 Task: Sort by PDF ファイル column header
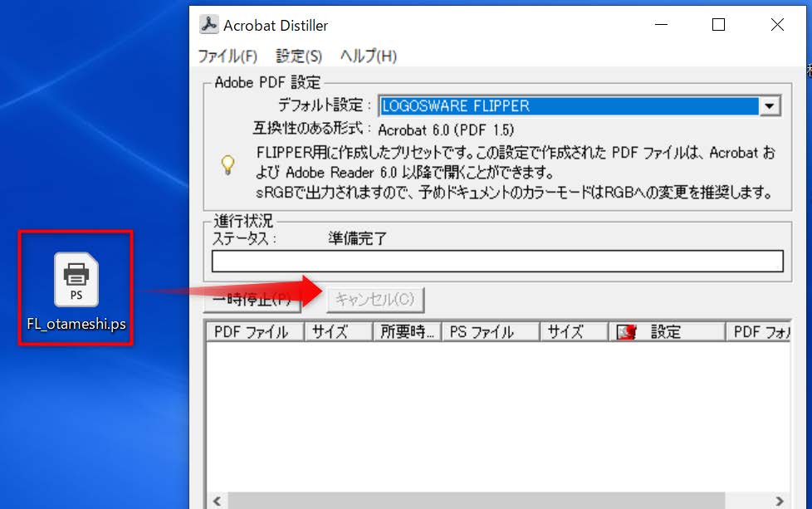[255, 332]
